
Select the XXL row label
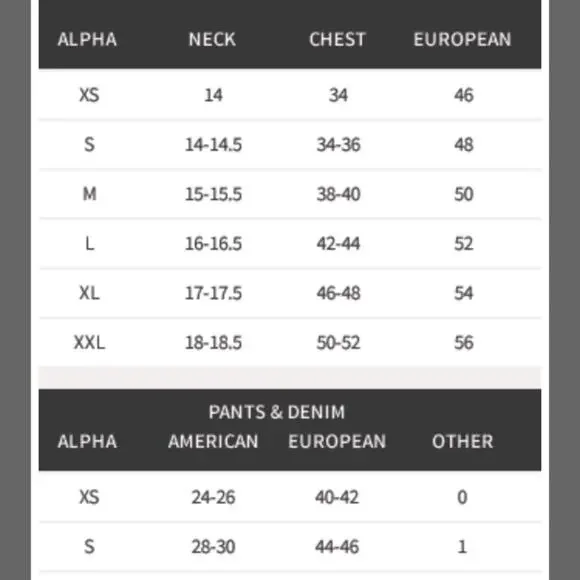coord(89,343)
